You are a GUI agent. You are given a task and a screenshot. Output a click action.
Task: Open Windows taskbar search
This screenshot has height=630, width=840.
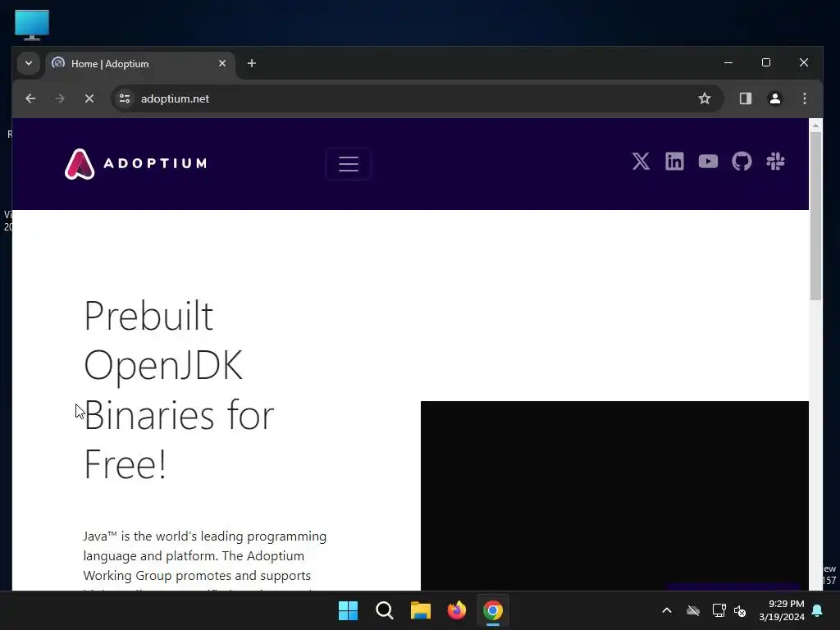pyautogui.click(x=385, y=610)
